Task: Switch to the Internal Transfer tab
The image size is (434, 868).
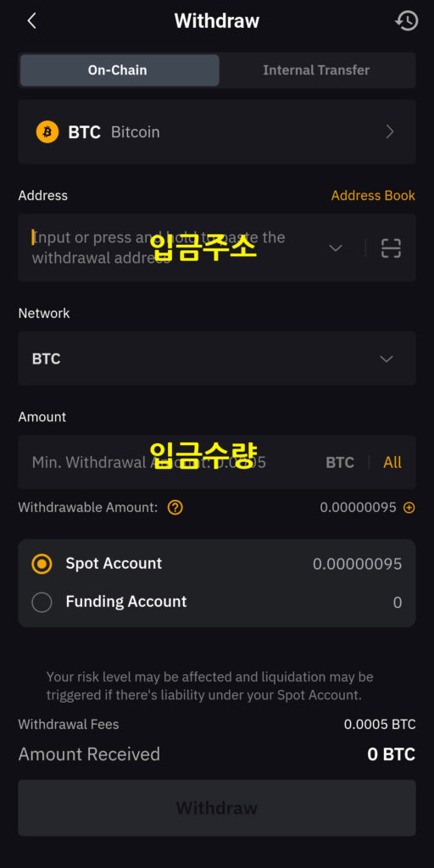Action: (x=316, y=70)
